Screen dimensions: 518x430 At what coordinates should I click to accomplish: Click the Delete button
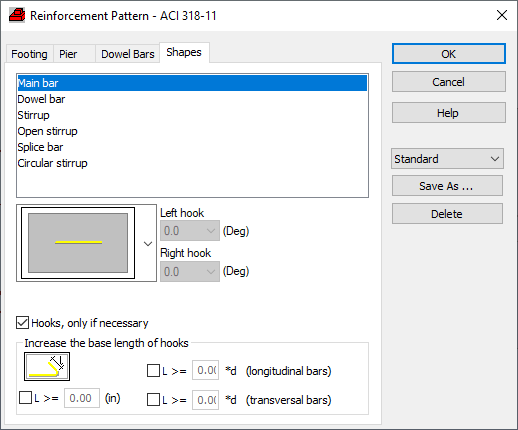[x=447, y=214]
